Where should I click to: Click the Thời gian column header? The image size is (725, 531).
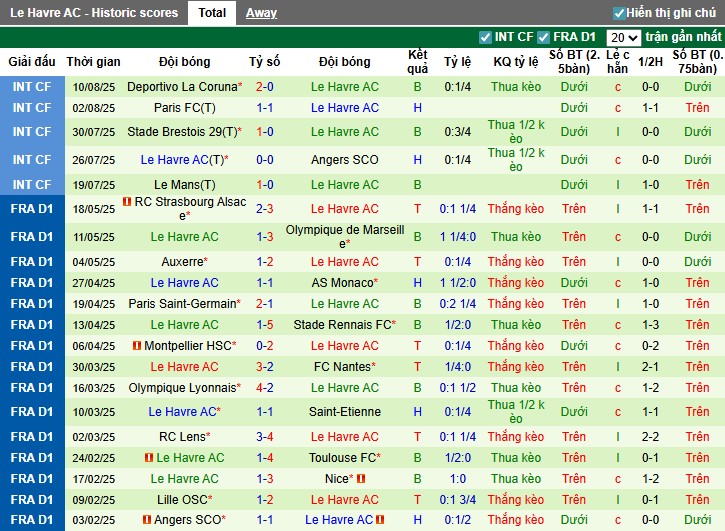[93, 61]
